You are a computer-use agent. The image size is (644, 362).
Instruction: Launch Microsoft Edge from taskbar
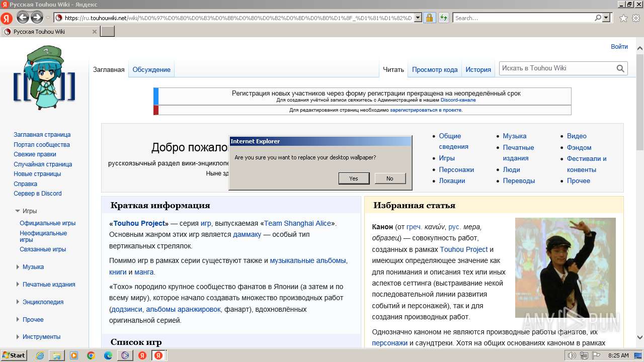point(108,355)
